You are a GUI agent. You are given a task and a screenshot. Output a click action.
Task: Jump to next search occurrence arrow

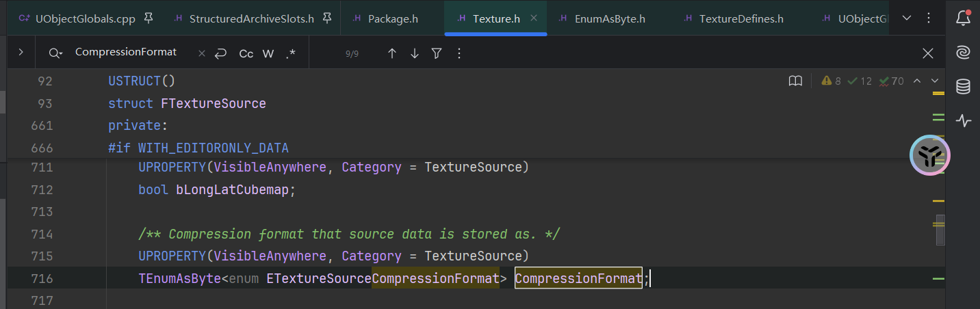point(414,53)
